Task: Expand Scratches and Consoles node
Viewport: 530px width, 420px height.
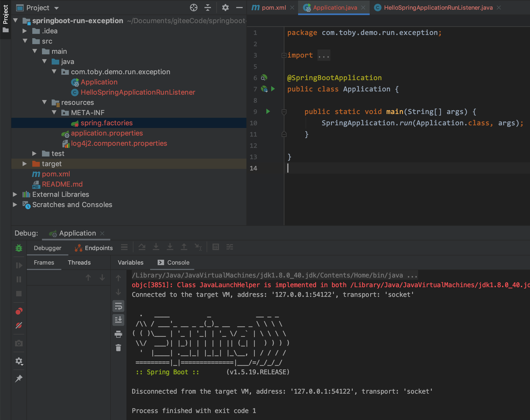Action: 15,205
